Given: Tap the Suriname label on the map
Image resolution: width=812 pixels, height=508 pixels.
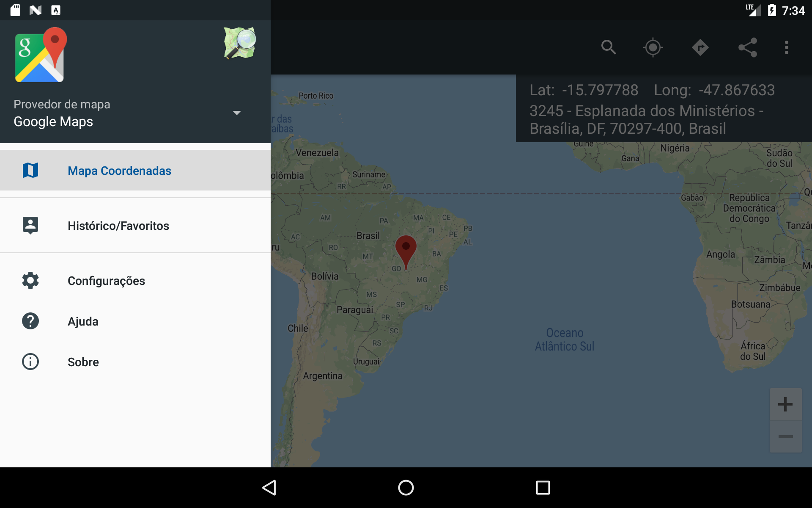Looking at the screenshot, I should pyautogui.click(x=369, y=174).
